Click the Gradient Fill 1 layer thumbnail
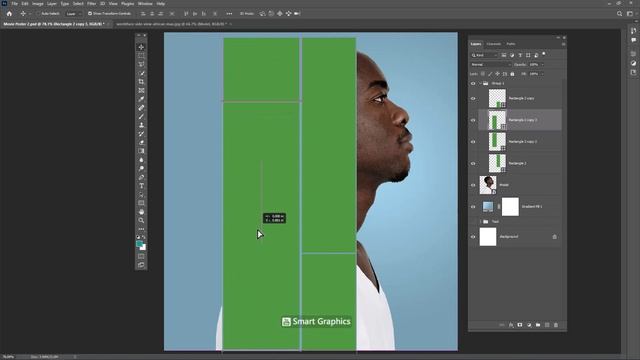640x360 pixels. point(488,207)
